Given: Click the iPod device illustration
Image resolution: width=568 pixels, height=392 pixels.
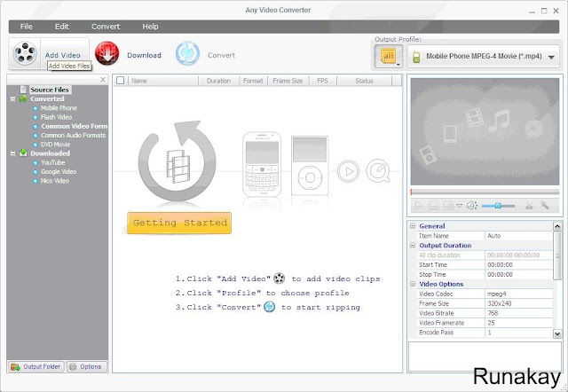Looking at the screenshot, I should [310, 166].
